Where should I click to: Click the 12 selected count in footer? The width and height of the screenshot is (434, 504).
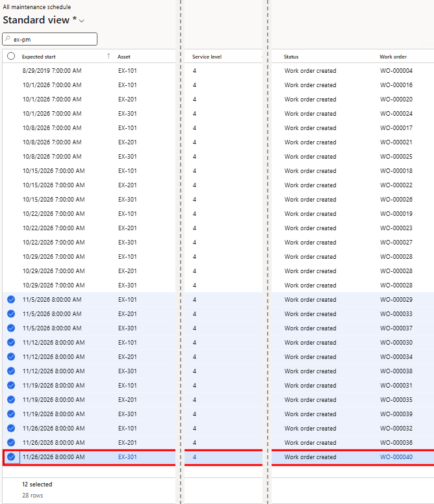click(37, 484)
